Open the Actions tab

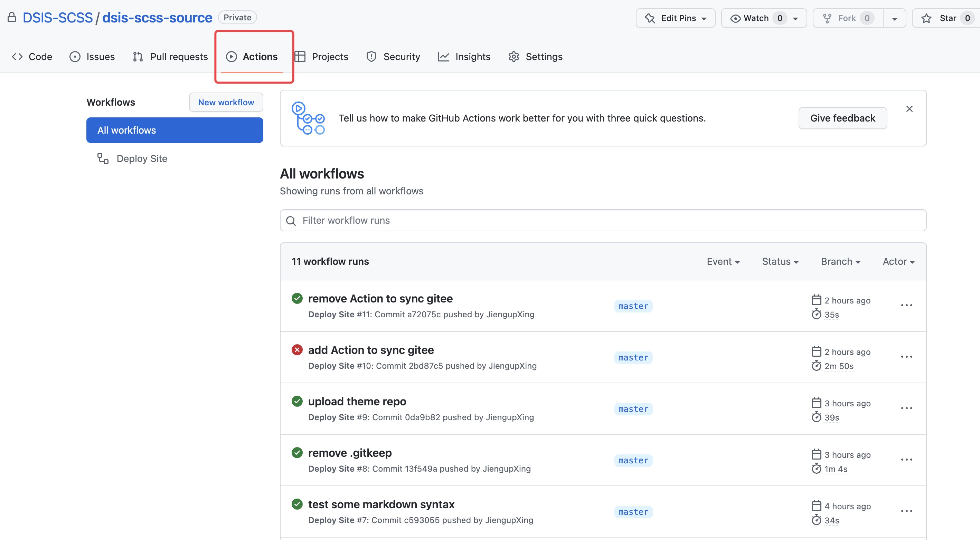pos(252,57)
